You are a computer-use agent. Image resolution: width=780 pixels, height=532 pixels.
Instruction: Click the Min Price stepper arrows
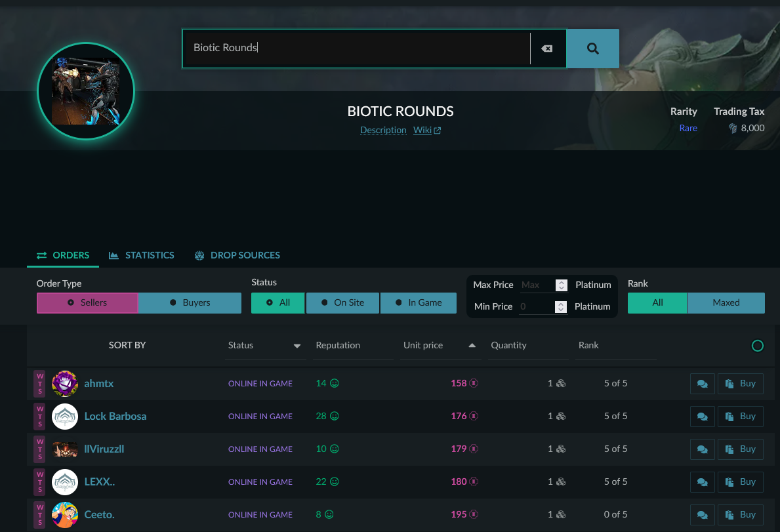[x=561, y=307]
